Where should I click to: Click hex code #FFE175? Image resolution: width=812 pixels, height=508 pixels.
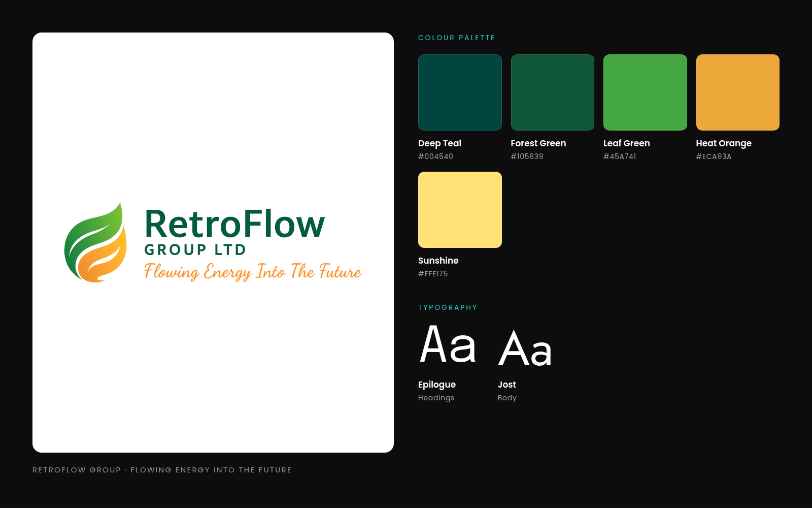pos(433,274)
